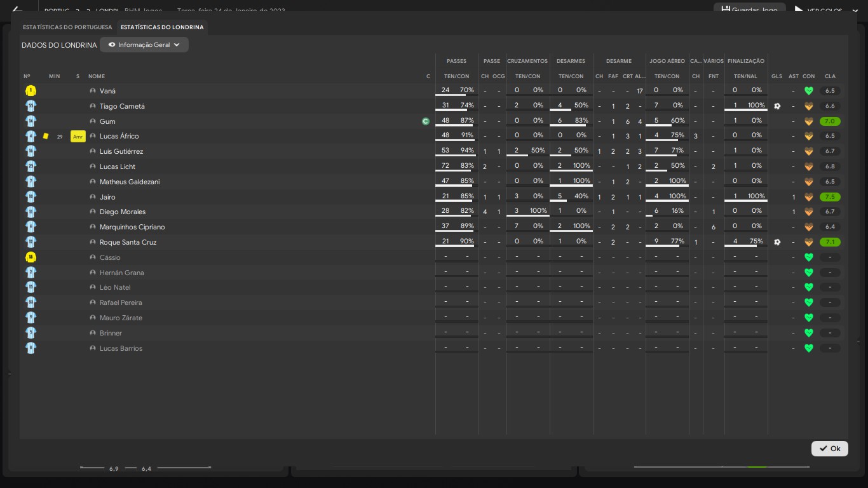This screenshot has width=868, height=488.
Task: Click Rafael Pereira's shirt icon
Action: tap(31, 302)
